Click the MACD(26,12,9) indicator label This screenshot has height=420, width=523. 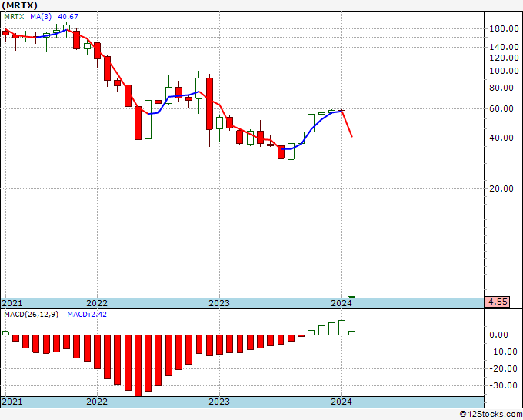pos(31,315)
